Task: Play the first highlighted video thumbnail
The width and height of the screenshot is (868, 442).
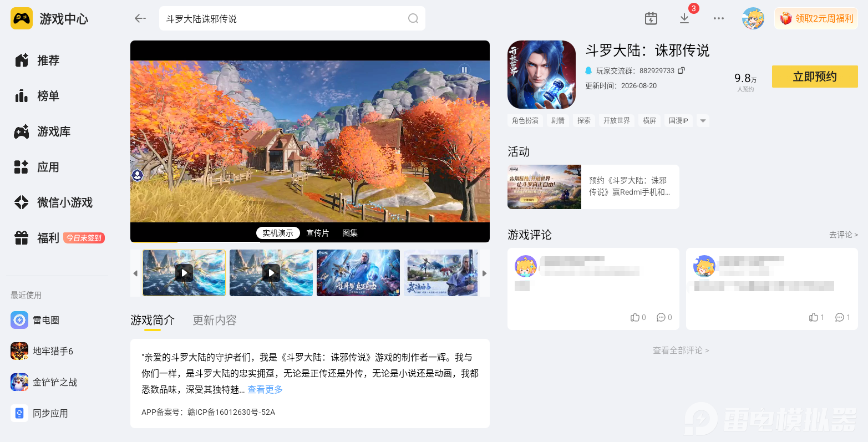Action: point(184,273)
